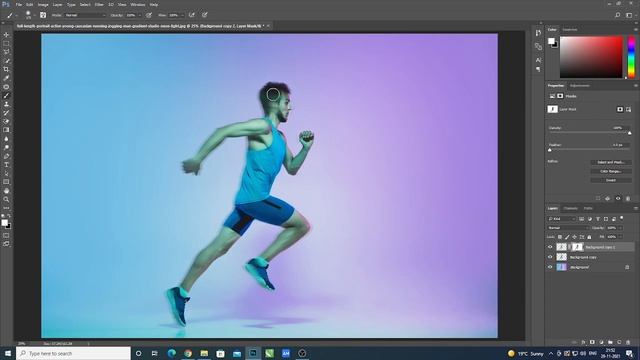Viewport: 640px width, 360px height.
Task: Select the Horizontal Type tool
Action: pyautogui.click(x=6, y=165)
